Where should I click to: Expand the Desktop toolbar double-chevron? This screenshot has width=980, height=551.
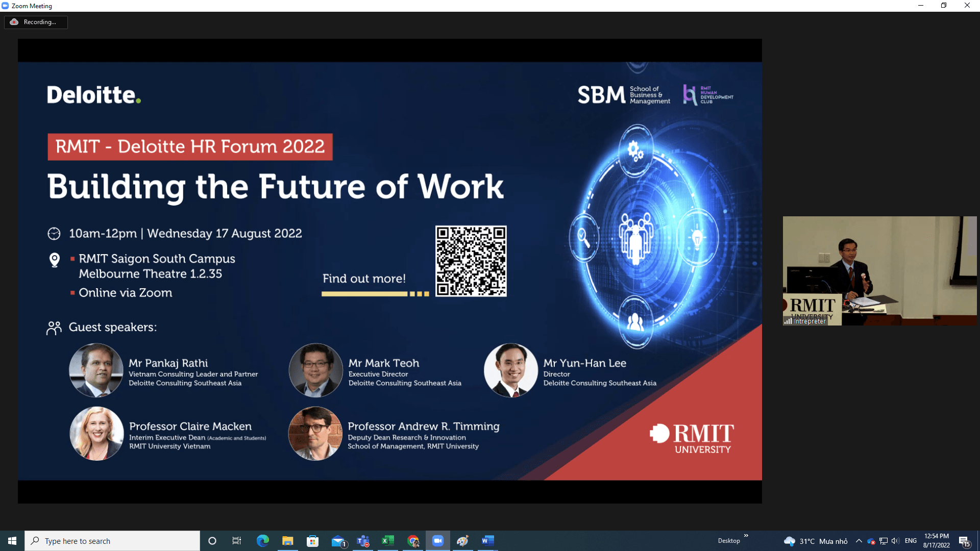[x=746, y=536]
